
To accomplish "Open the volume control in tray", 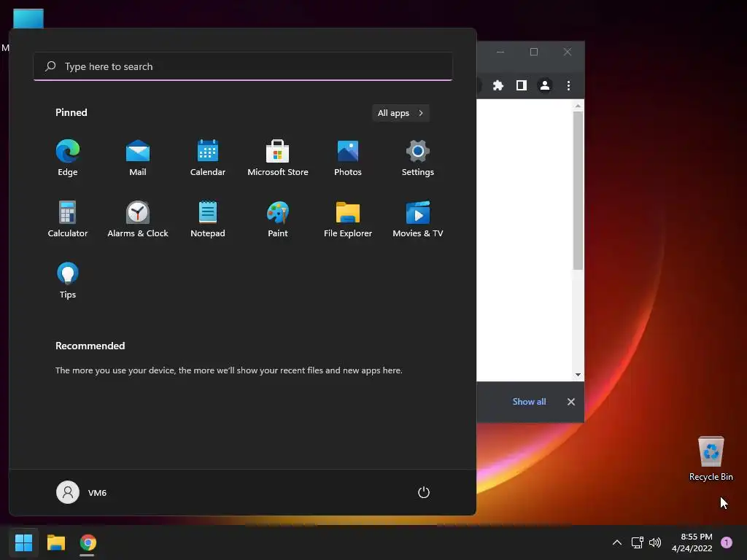I will pos(655,542).
